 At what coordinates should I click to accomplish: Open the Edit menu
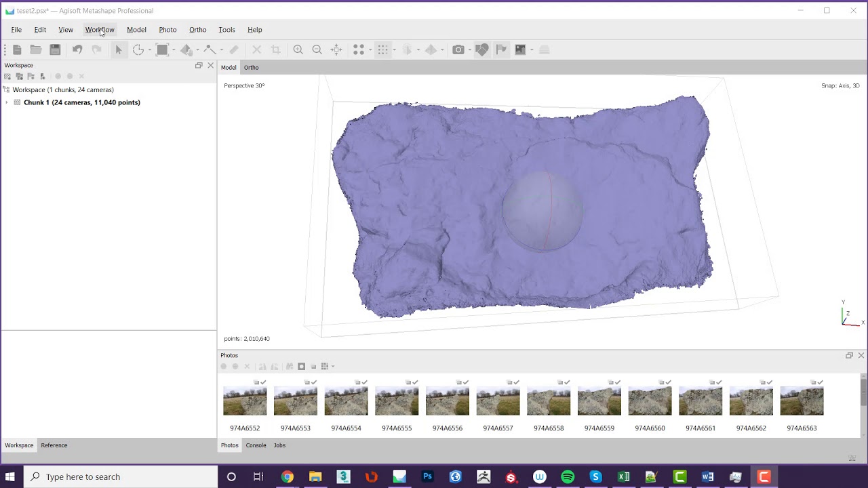40,30
